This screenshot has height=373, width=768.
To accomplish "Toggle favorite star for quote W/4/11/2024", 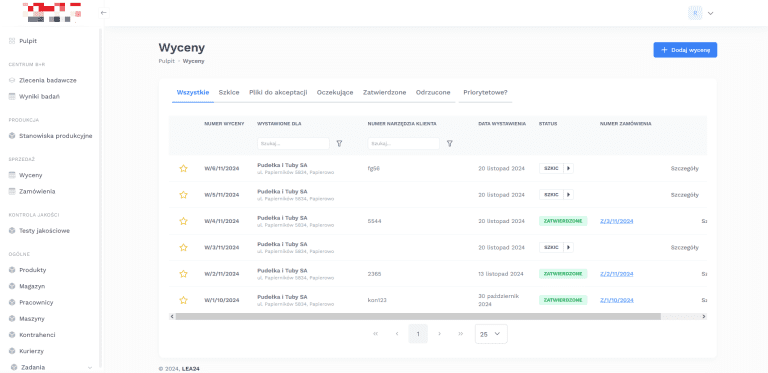I will click(x=183, y=221).
